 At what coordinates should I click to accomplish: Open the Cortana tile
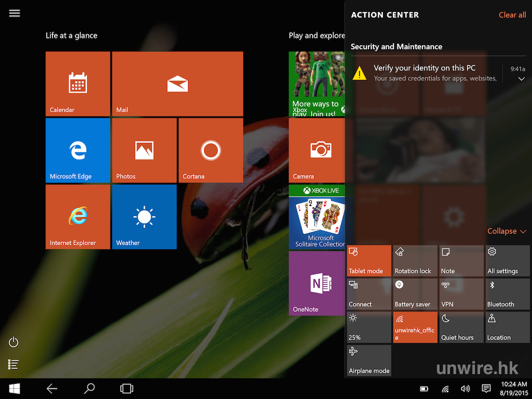[x=210, y=150]
